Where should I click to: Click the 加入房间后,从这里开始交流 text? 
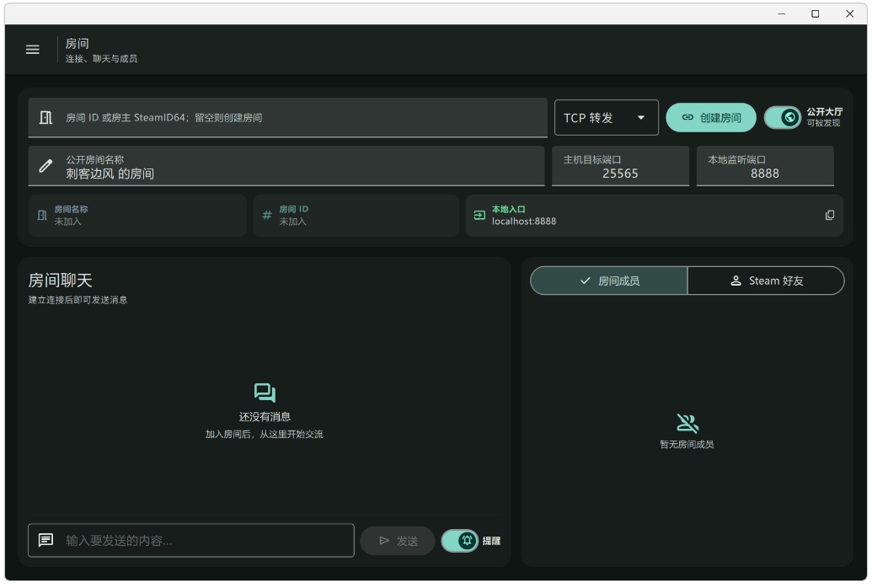click(x=265, y=434)
